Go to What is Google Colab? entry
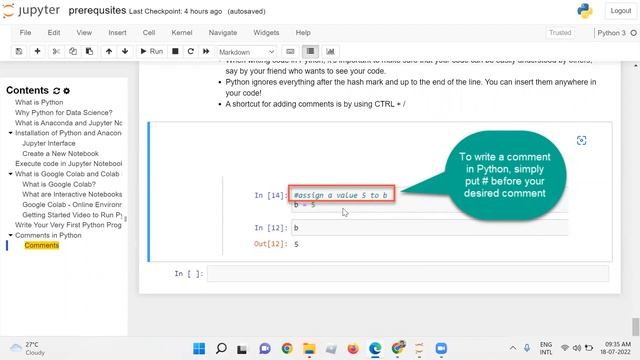The image size is (640, 360). [x=59, y=184]
